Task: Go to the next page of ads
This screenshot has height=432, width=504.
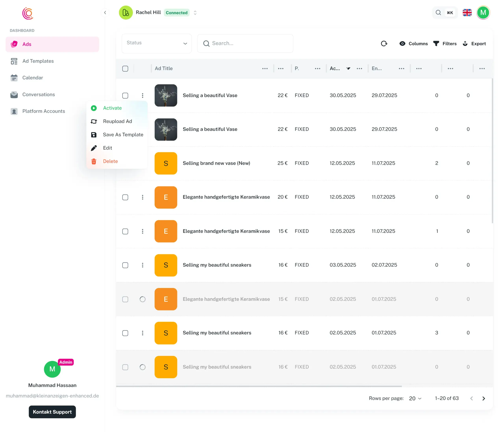Action: [484, 398]
